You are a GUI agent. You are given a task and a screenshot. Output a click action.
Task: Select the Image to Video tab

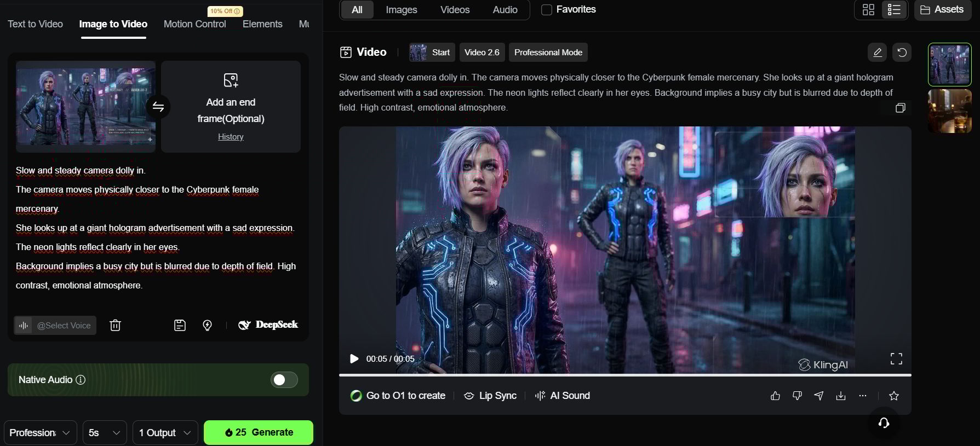point(113,24)
